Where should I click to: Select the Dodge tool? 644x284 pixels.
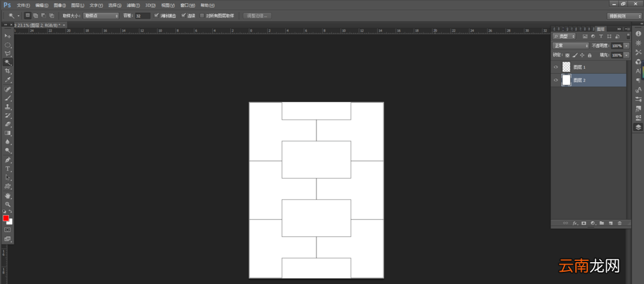point(7,151)
